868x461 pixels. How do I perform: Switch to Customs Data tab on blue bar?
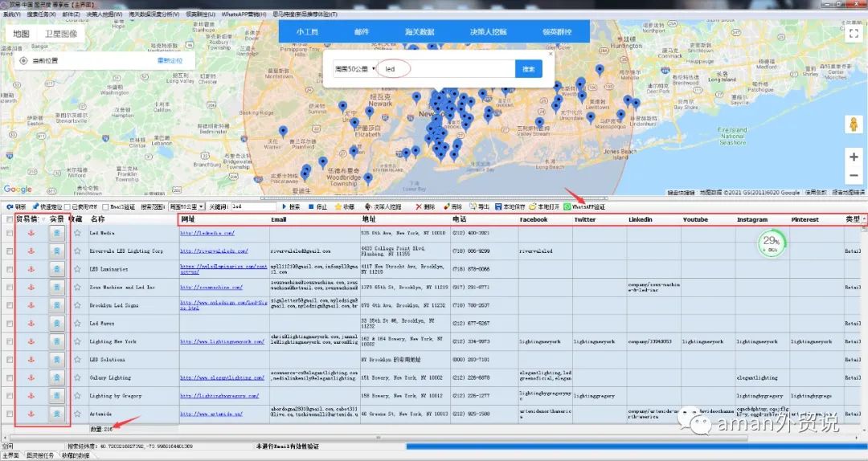[x=419, y=31]
